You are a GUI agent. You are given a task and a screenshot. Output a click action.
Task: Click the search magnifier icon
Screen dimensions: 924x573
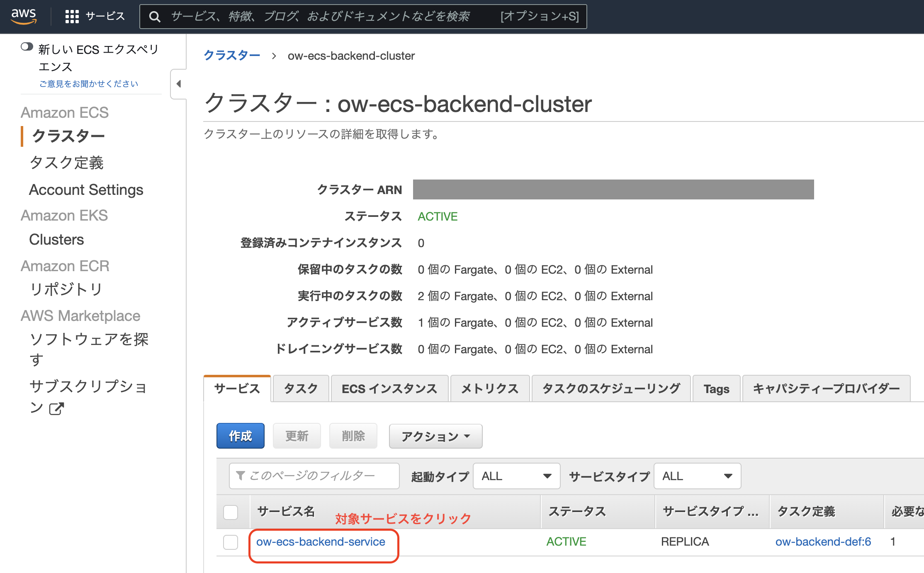click(155, 17)
